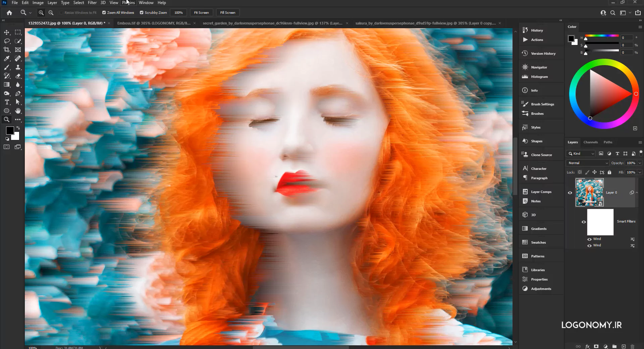644x349 pixels.
Task: Hide the first Wind smart filter
Action: point(589,239)
